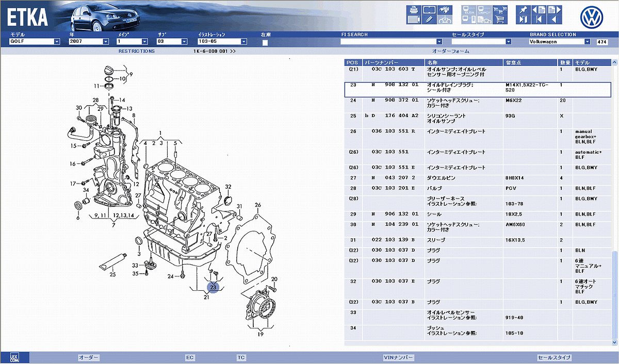Click the exit door icon
Screen dimensions: 619x364
click(x=523, y=20)
